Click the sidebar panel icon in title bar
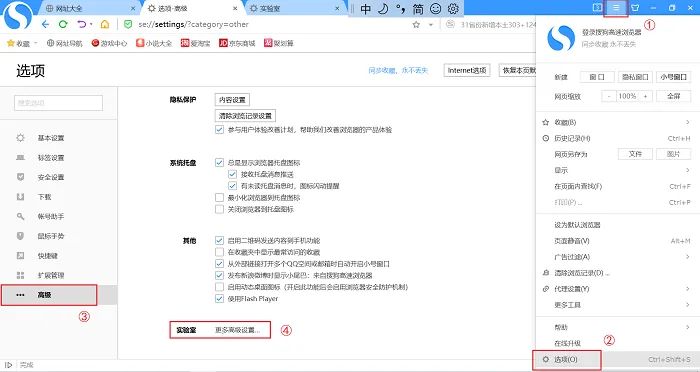The image size is (700, 372). [597, 8]
